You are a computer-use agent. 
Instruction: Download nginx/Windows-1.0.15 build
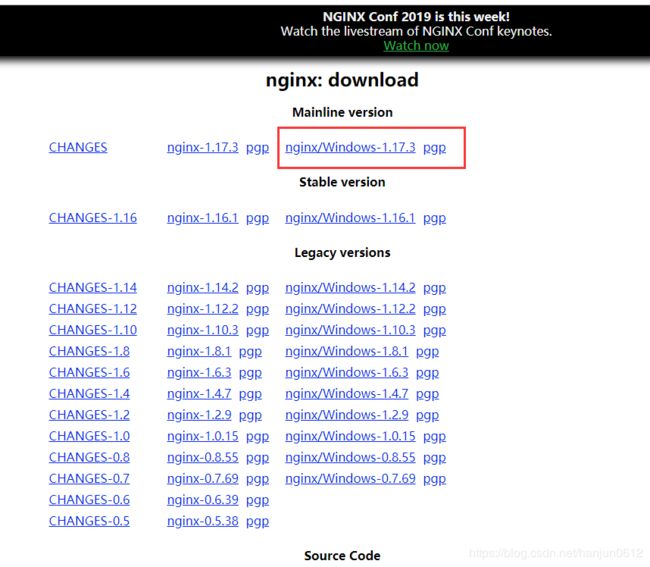click(350, 436)
